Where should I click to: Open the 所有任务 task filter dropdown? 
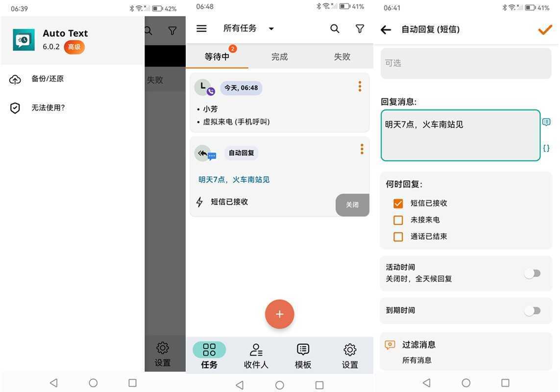(249, 28)
